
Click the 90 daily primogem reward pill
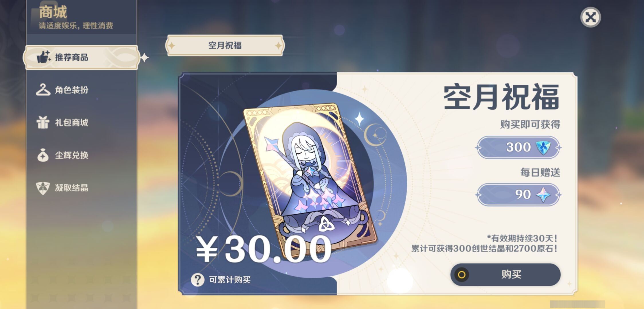(x=518, y=195)
